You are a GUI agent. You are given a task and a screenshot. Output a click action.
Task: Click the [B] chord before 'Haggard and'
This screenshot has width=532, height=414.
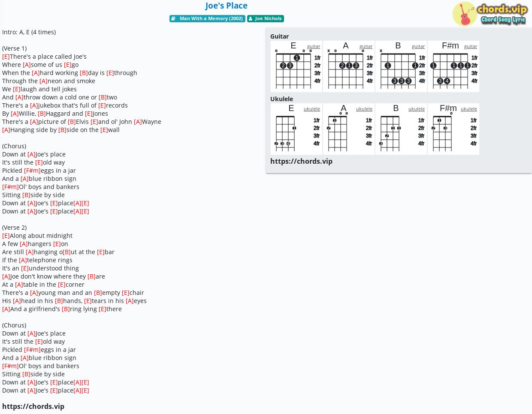click(42, 114)
